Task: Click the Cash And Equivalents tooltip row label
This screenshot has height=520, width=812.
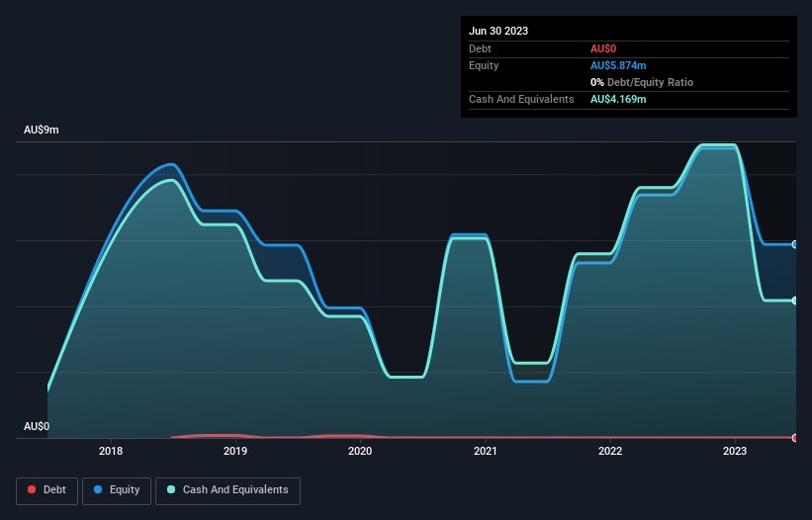Action: pyautogui.click(x=521, y=99)
